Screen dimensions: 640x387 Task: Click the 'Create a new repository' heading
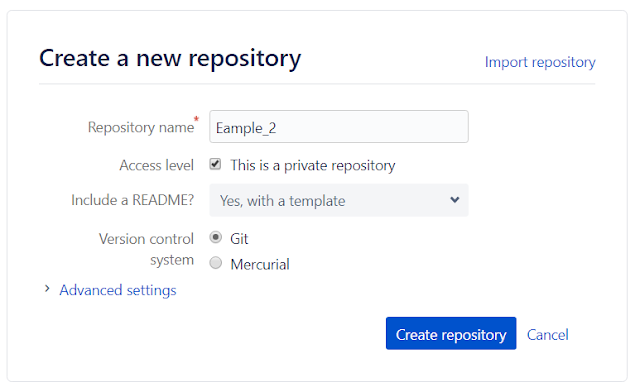pos(170,58)
